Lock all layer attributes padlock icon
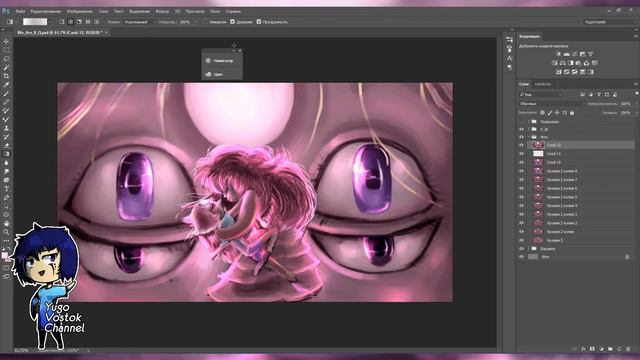This screenshot has width=640, height=360. (x=572, y=113)
